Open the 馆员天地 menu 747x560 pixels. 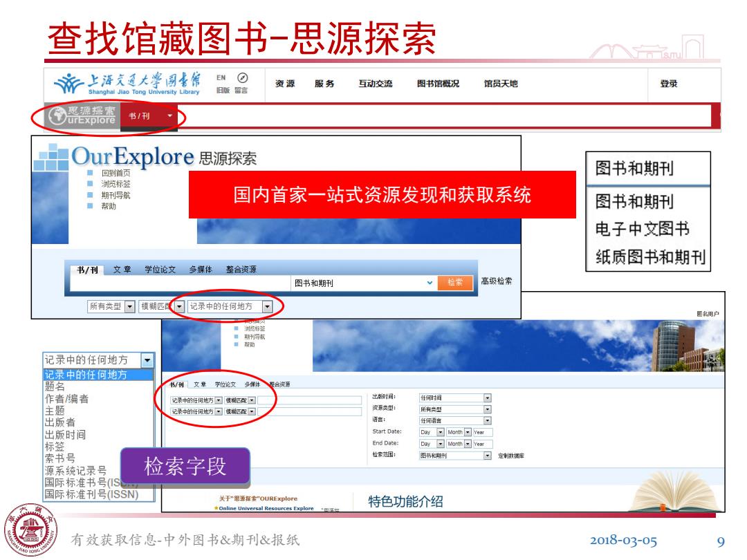point(501,84)
